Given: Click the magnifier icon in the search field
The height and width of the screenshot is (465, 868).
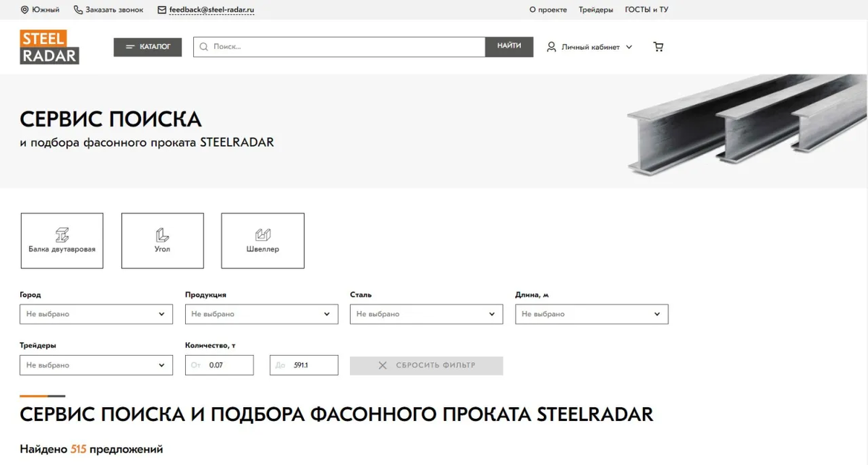Looking at the screenshot, I should 204,46.
